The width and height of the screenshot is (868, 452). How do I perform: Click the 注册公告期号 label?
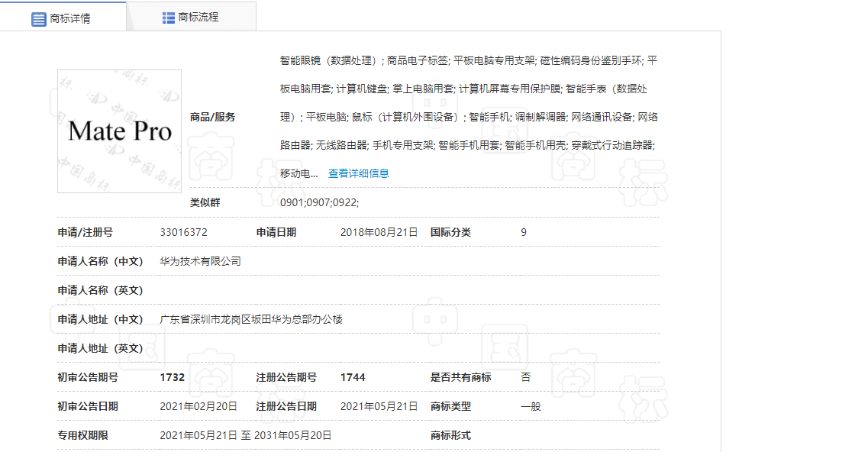click(x=286, y=377)
